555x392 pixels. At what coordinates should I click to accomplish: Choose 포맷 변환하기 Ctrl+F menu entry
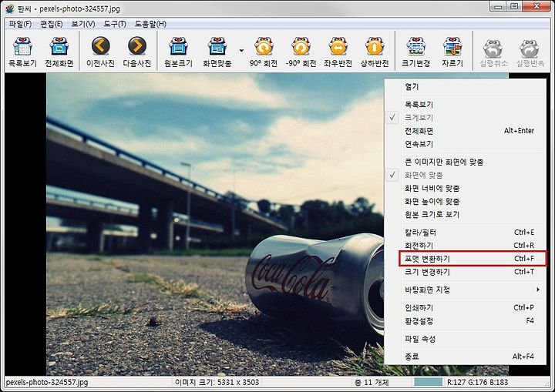coord(466,259)
